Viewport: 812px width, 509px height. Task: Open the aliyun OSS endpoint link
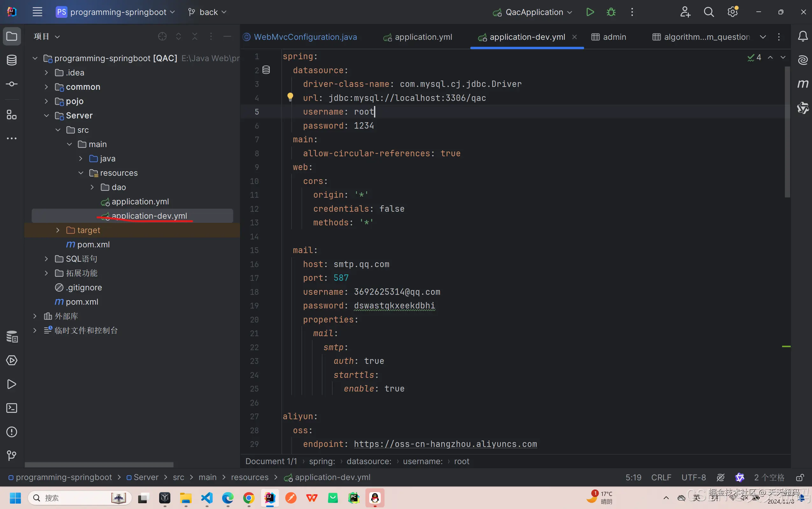click(445, 444)
